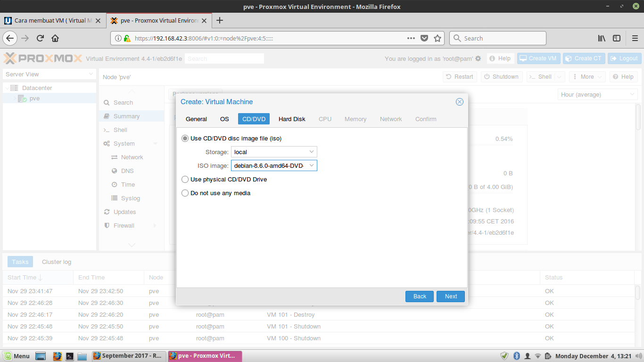This screenshot has height=362, width=644.
Task: Select Use CD/DVD disc image file radio
Action: click(x=185, y=138)
